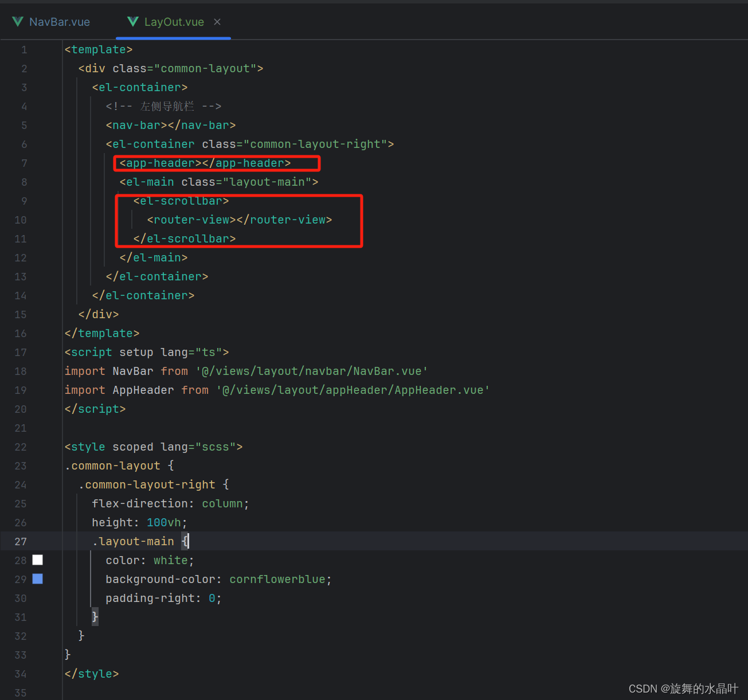Close the LayOut.vue tab
Screen dimensions: 748x700
(217, 22)
